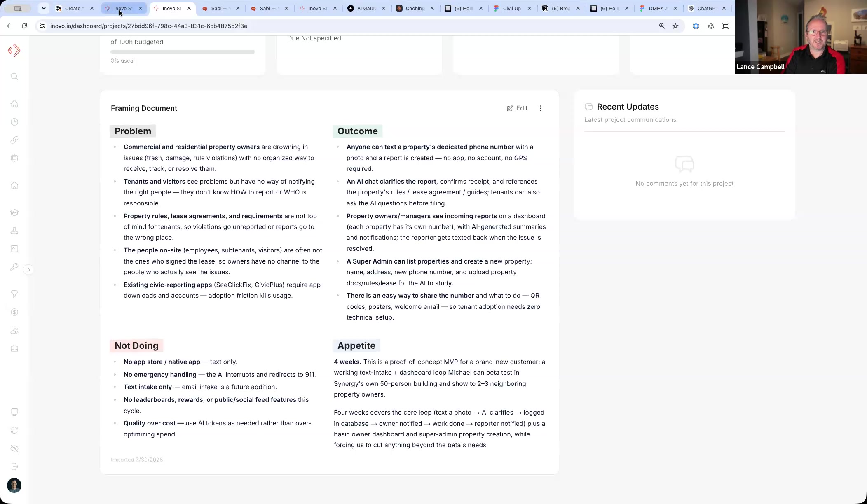
Task: Open the 1Password extension icon
Action: click(x=696, y=26)
